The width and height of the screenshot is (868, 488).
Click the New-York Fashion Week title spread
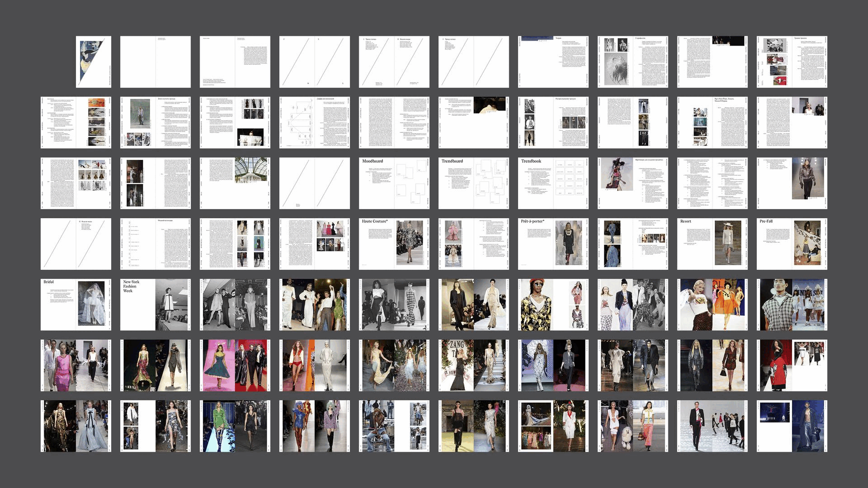click(x=155, y=304)
